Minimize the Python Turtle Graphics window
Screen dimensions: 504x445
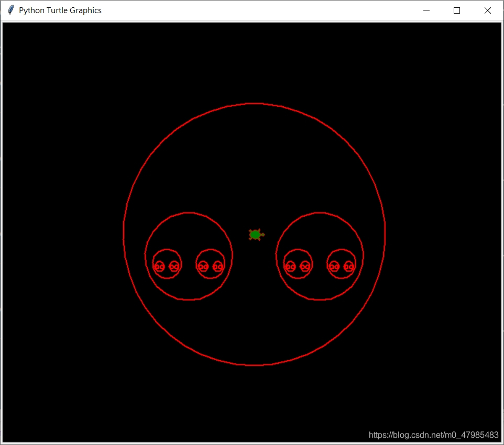[426, 10]
